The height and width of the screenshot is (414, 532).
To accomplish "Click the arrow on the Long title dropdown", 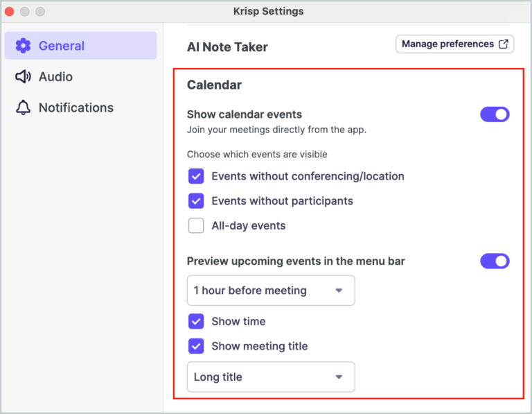I will coord(339,377).
